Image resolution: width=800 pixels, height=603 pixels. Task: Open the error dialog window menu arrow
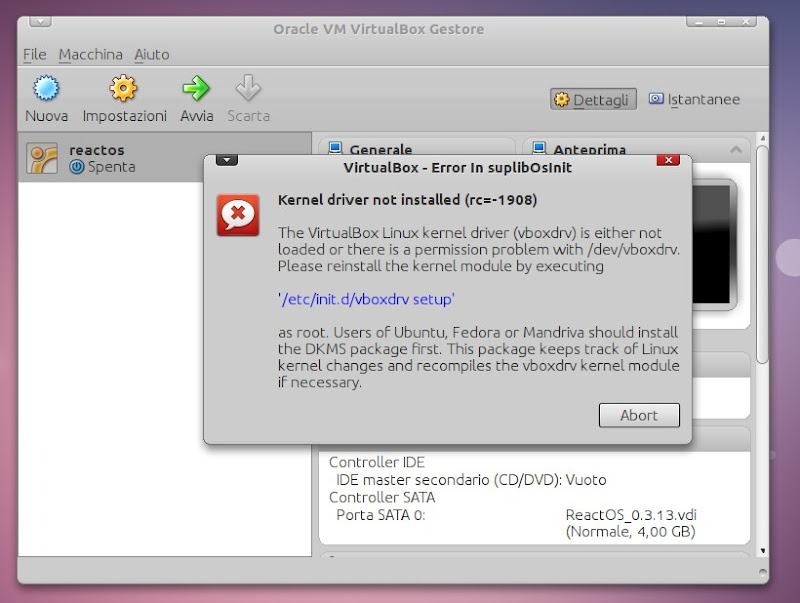point(227,160)
